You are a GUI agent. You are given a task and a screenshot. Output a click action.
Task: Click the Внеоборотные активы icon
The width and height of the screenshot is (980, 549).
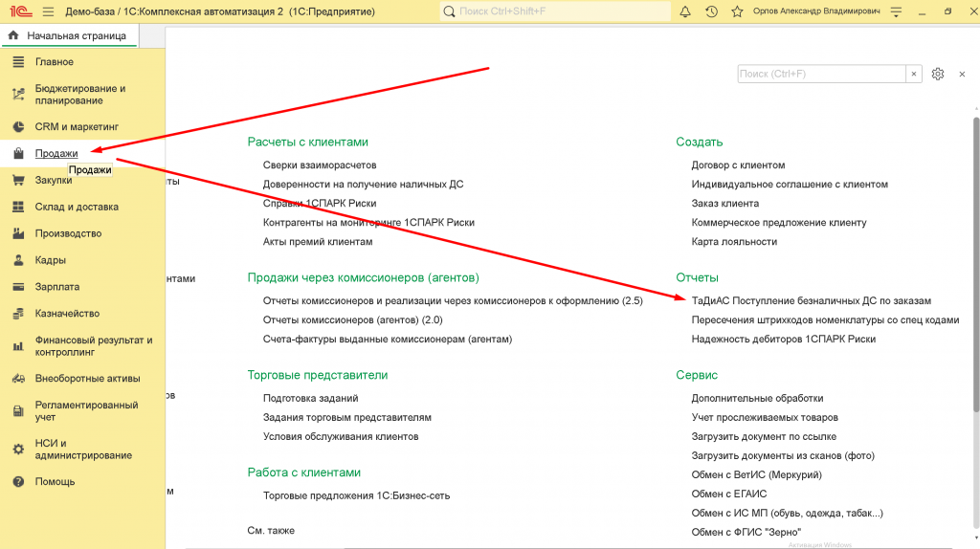tap(18, 379)
